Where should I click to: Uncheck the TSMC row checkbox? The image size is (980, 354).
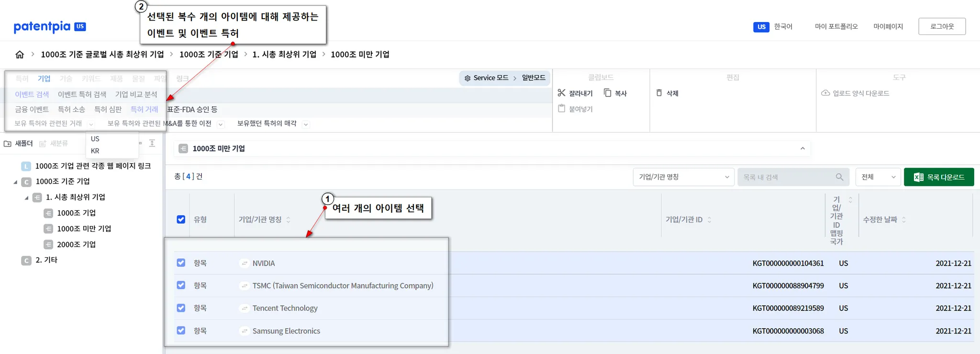181,285
